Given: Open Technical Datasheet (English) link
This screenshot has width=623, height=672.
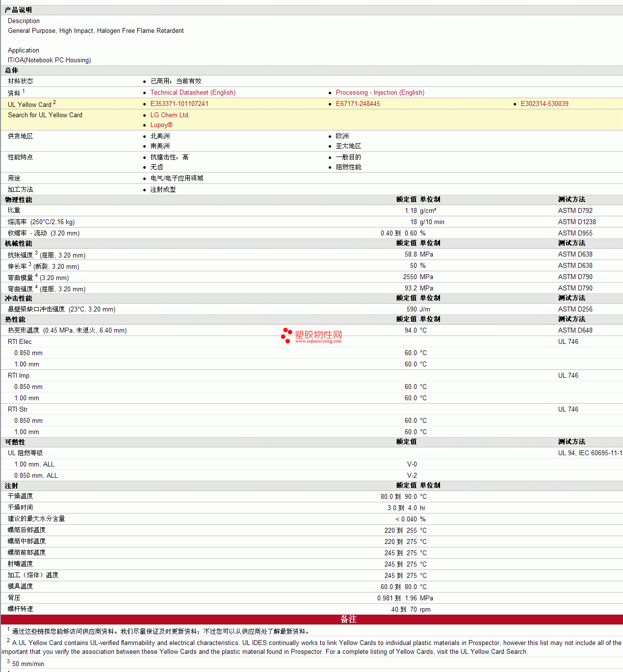Looking at the screenshot, I should [193, 93].
